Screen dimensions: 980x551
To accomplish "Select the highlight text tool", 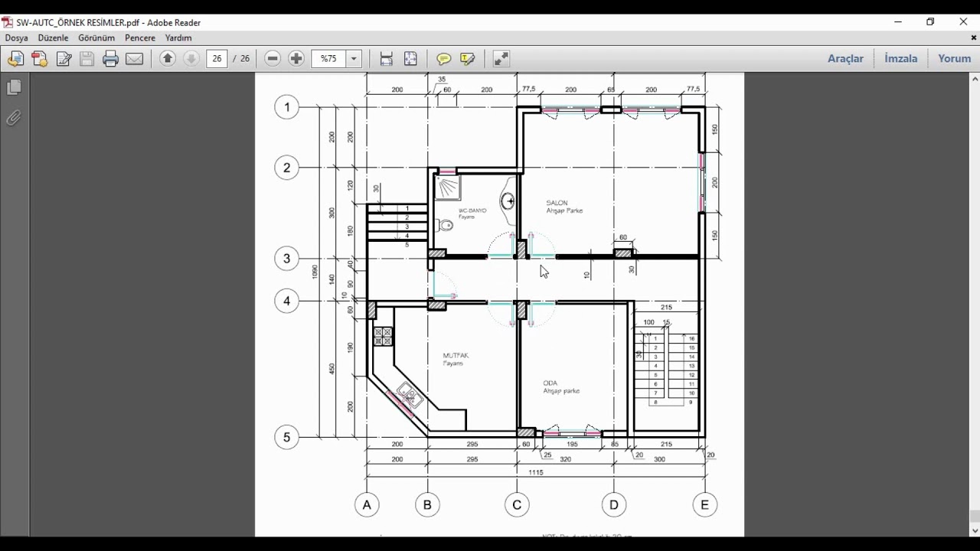I will tap(468, 59).
